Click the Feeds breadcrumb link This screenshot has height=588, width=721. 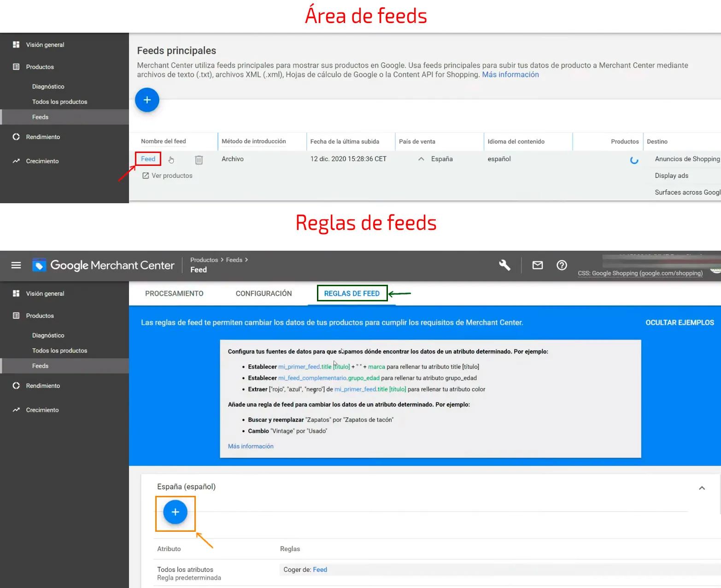234,260
